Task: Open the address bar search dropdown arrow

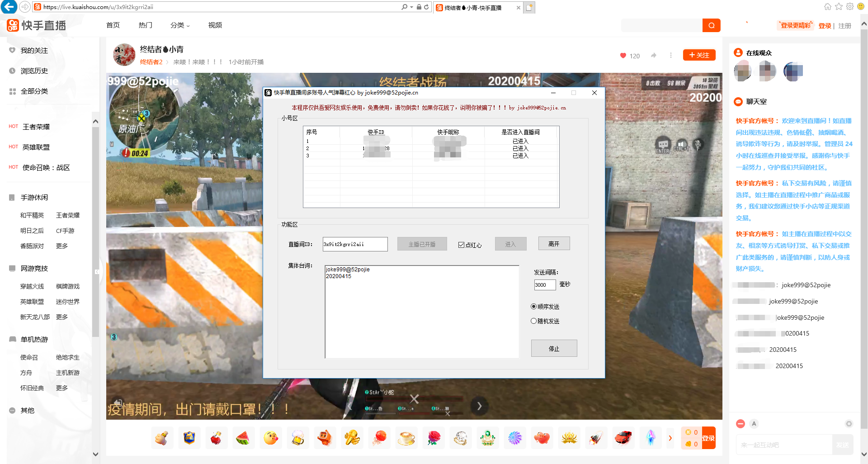Action: pos(411,7)
